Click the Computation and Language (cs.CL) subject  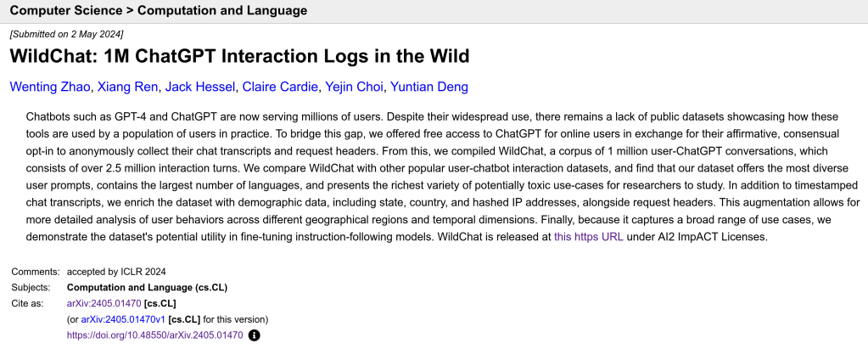tap(147, 287)
